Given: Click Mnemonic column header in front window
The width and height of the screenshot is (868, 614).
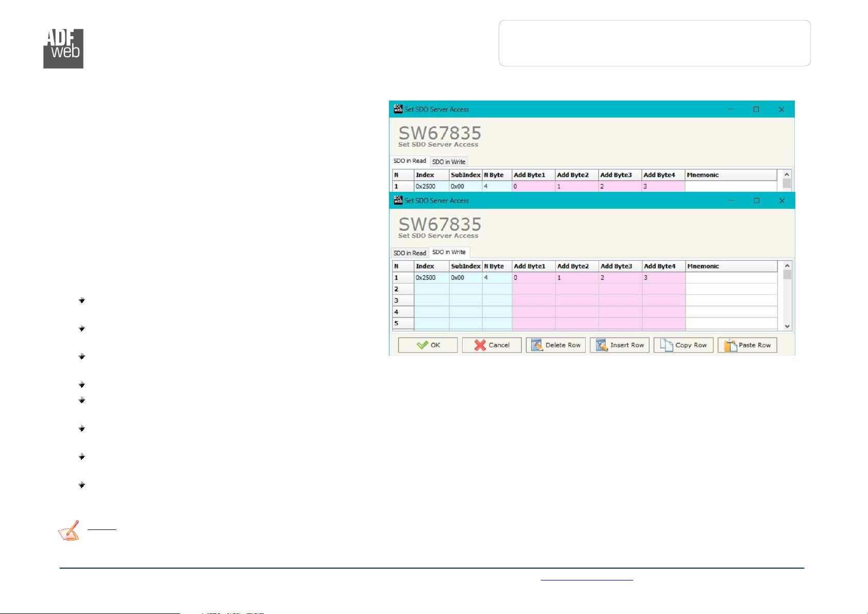Looking at the screenshot, I should [731, 266].
